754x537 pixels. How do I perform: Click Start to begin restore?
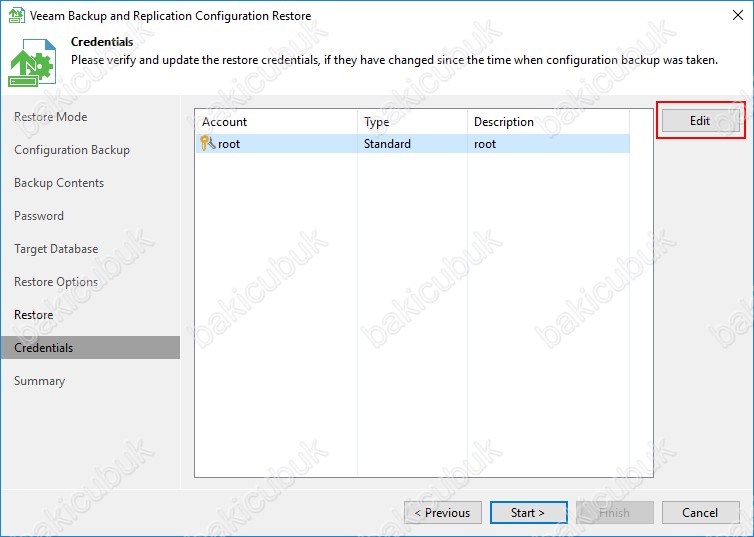click(x=528, y=512)
